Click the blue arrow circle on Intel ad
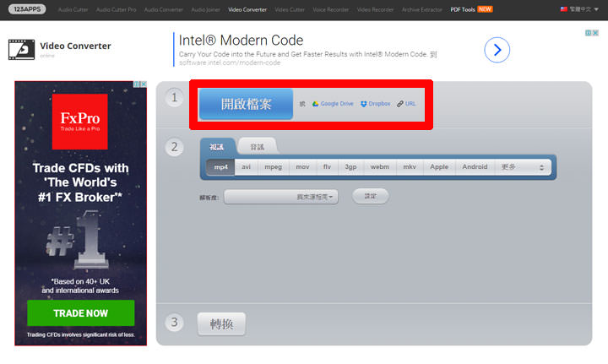 (497, 50)
